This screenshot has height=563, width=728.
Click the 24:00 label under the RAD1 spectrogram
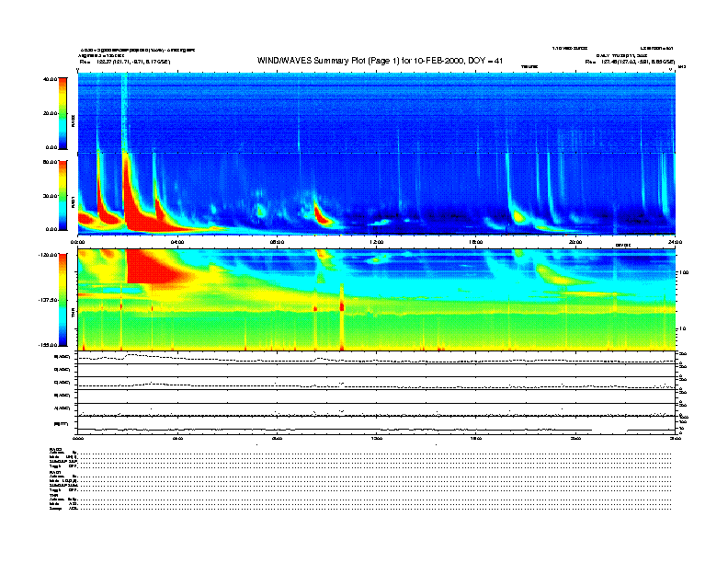pyautogui.click(x=675, y=242)
